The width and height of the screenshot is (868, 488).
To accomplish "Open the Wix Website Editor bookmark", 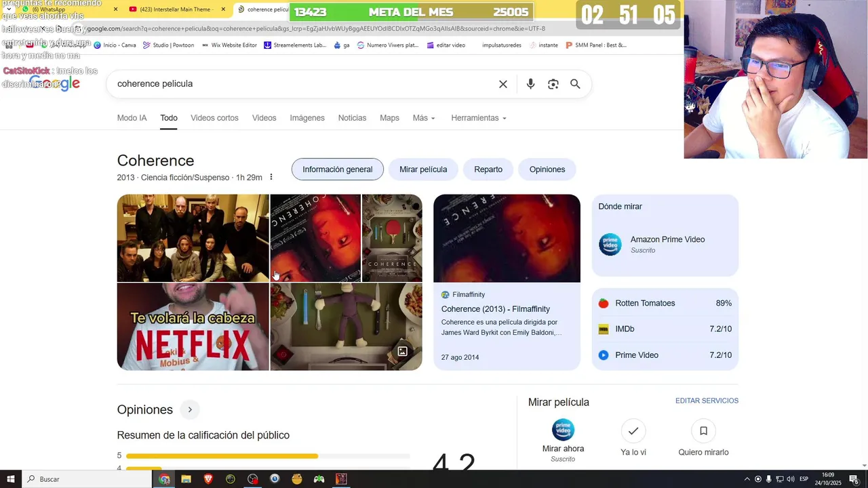I will pos(229,45).
